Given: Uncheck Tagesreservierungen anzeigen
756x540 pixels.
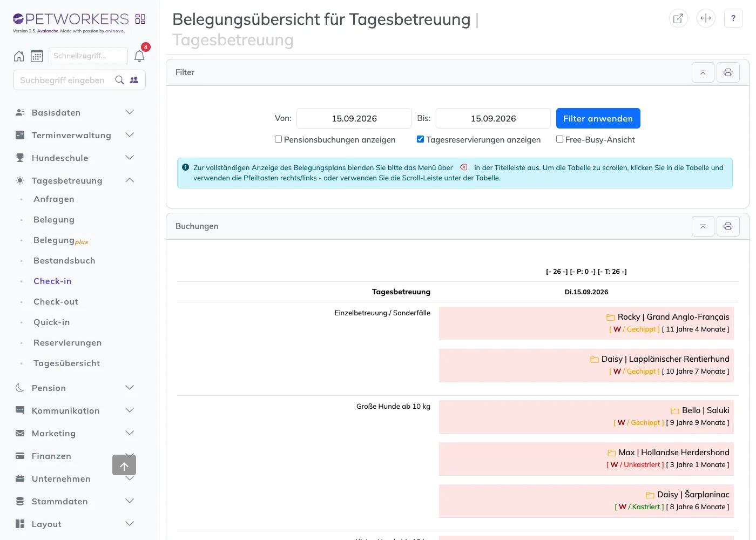Looking at the screenshot, I should (x=421, y=139).
